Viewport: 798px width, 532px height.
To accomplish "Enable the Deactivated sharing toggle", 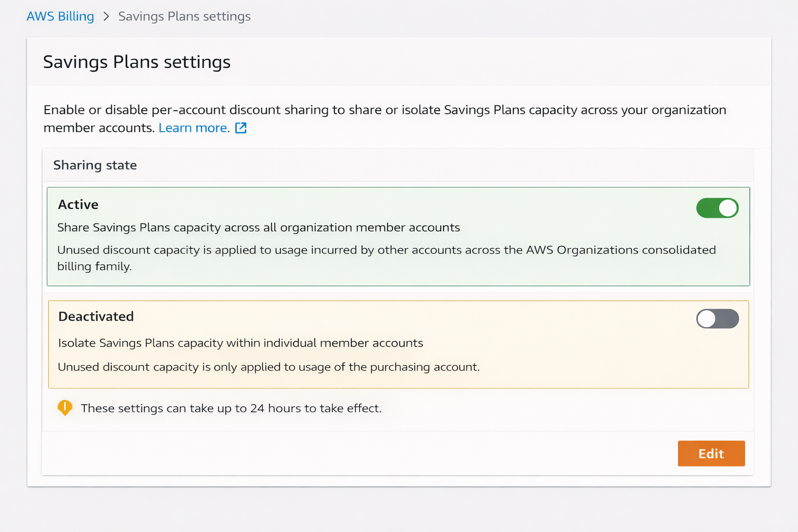I will [x=717, y=319].
